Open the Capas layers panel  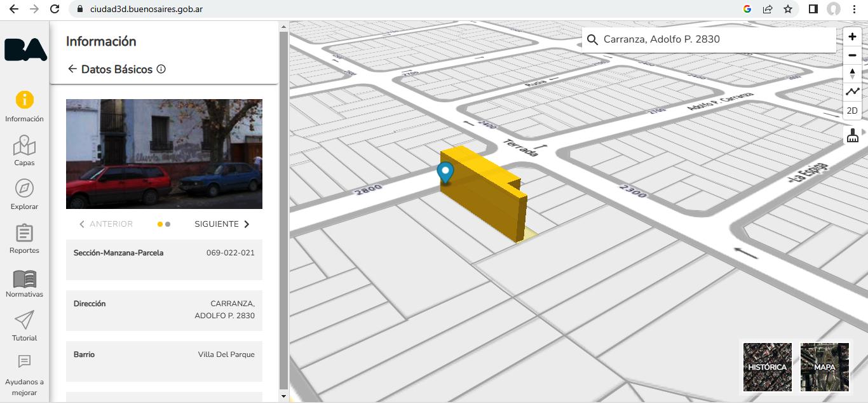24,151
